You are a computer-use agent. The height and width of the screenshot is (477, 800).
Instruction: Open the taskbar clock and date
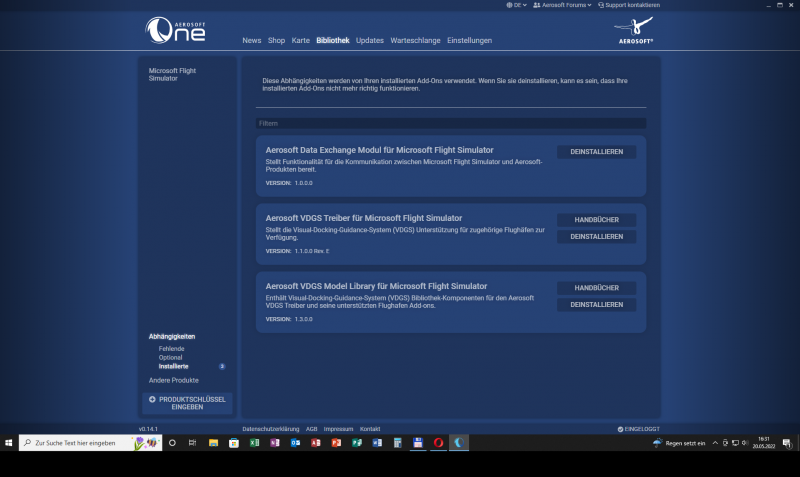(763, 443)
